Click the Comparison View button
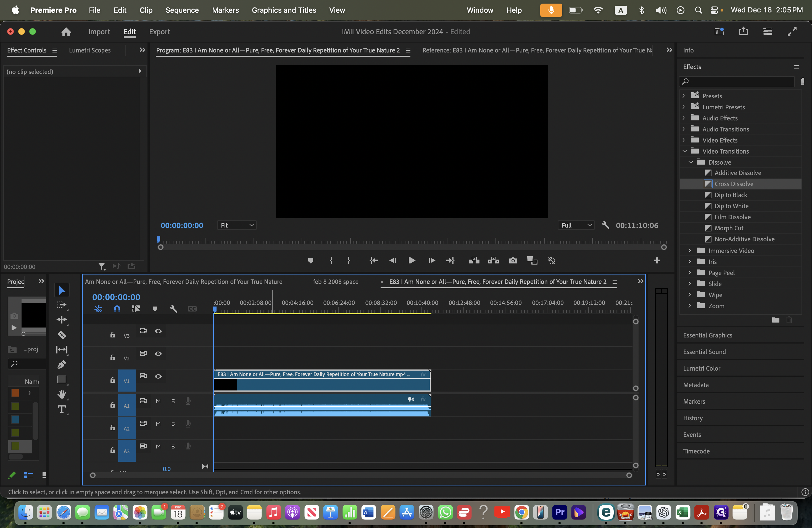This screenshot has width=812, height=528. click(532, 261)
